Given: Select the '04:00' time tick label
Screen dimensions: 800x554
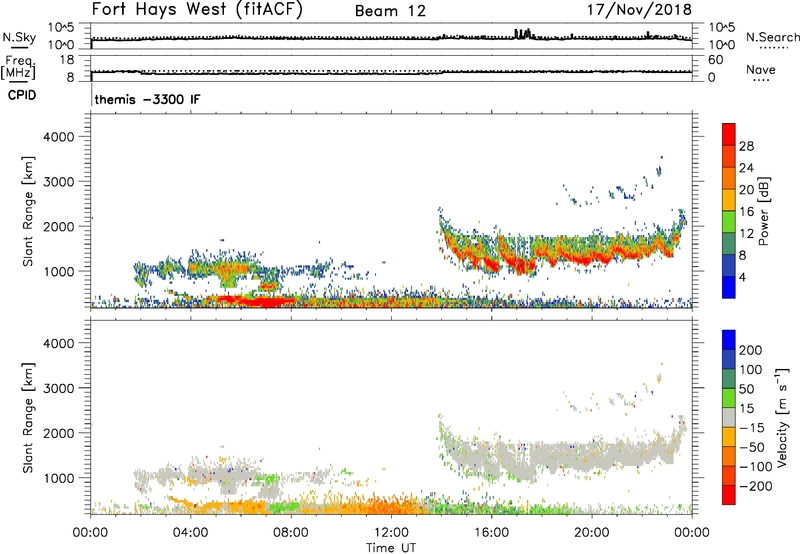Looking at the screenshot, I should point(190,533).
